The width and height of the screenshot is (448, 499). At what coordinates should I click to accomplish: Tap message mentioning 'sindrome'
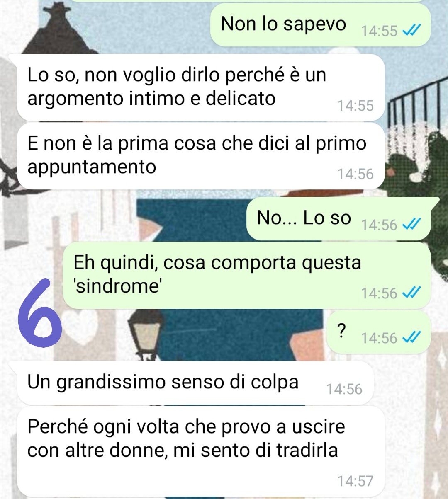[x=247, y=275]
